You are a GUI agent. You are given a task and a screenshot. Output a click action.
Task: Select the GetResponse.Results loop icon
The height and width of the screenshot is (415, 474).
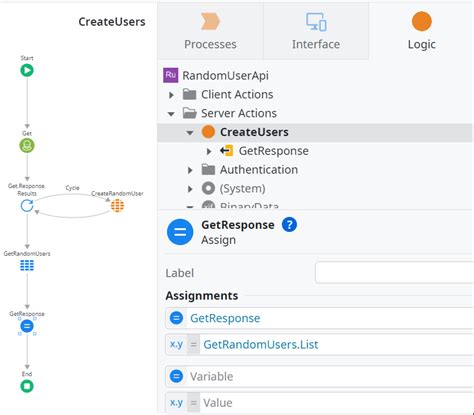click(x=27, y=206)
